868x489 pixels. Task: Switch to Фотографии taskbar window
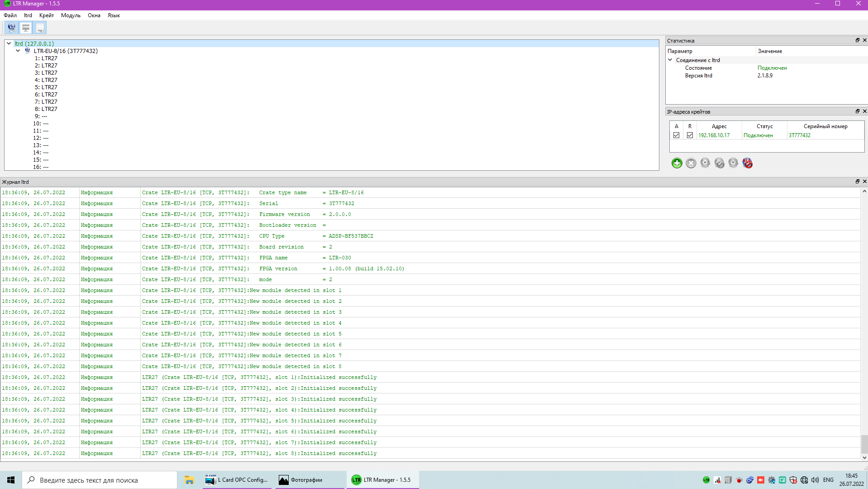pos(310,480)
